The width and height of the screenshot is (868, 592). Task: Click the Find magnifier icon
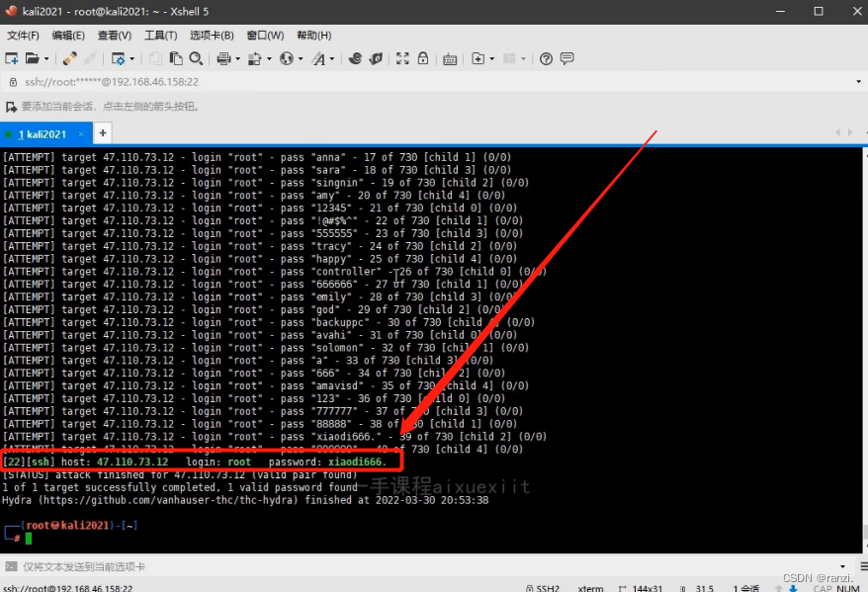point(196,58)
